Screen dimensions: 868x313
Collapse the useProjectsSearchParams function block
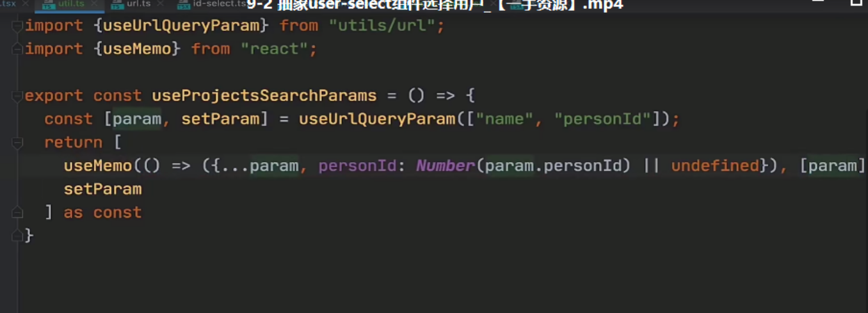coord(17,96)
